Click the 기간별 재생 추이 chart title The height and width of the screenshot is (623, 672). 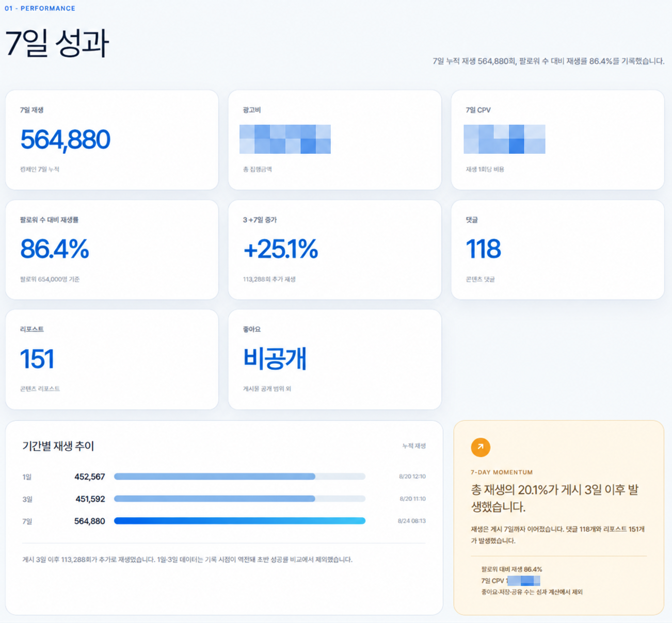pyautogui.click(x=58, y=446)
